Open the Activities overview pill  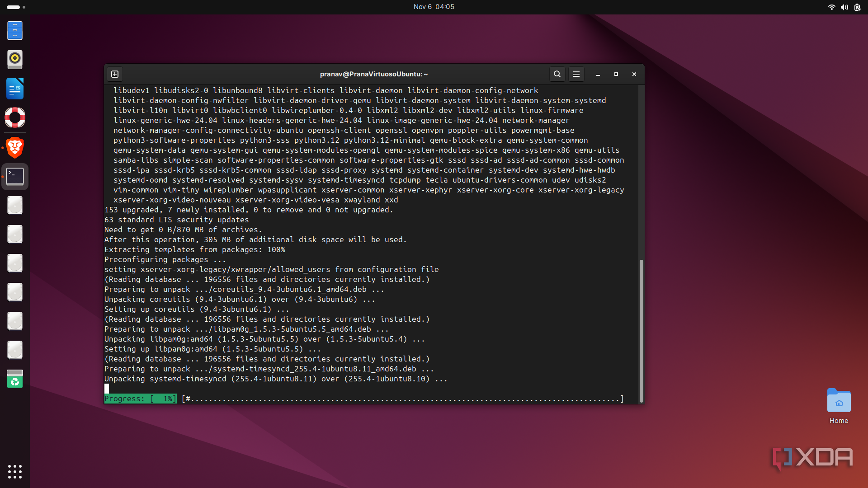click(x=16, y=7)
